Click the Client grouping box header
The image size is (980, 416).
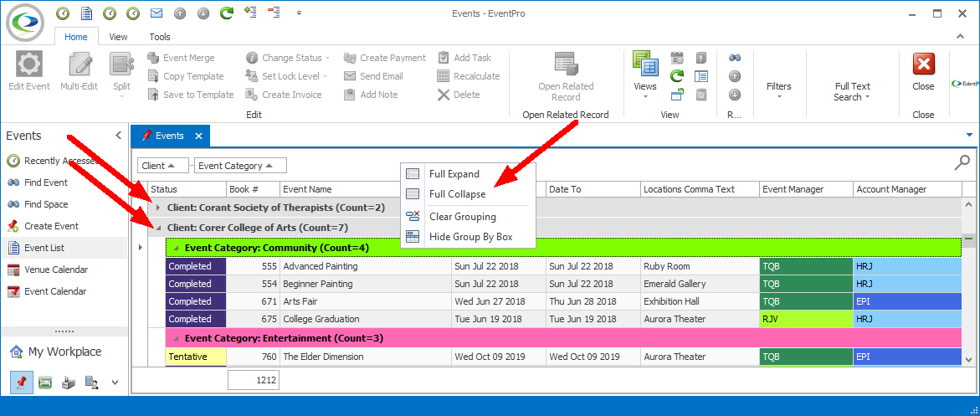163,166
